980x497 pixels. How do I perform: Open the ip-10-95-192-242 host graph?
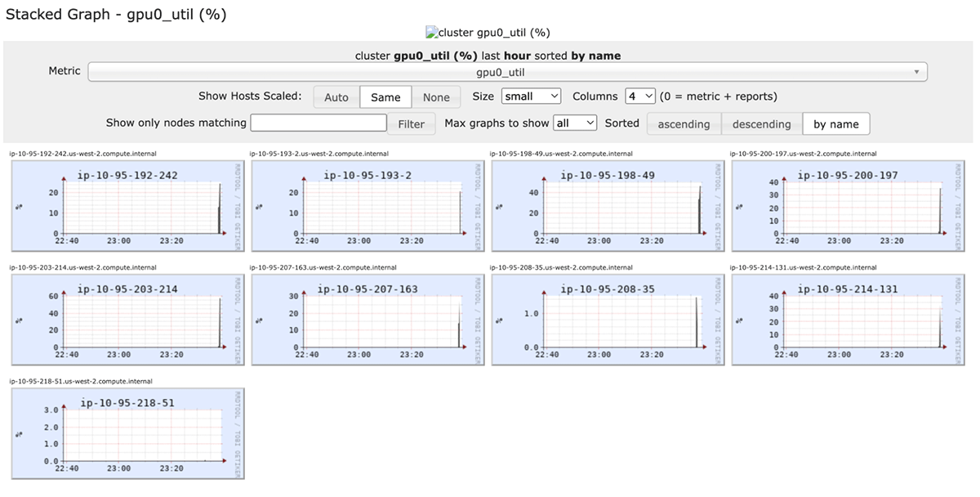(x=127, y=205)
